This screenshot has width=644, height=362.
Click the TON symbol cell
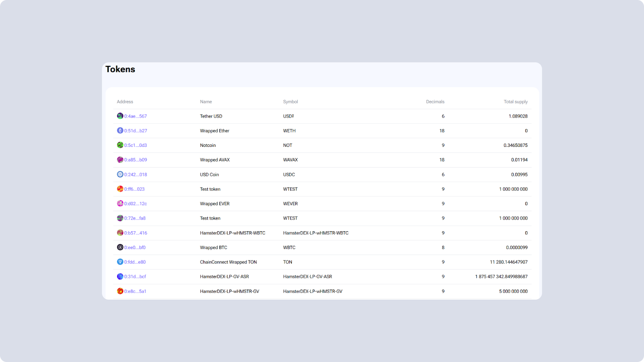287,262
